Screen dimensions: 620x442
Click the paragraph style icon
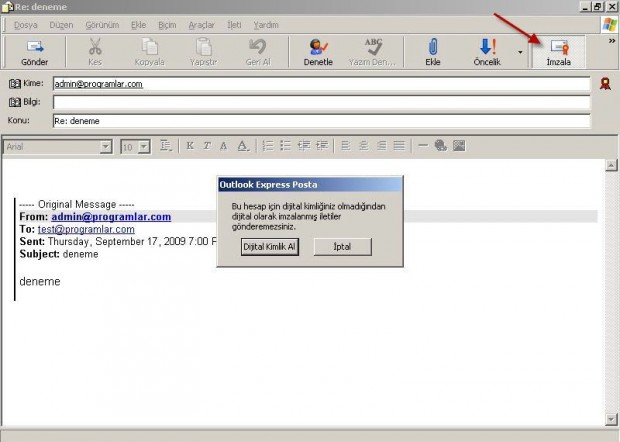[x=166, y=146]
